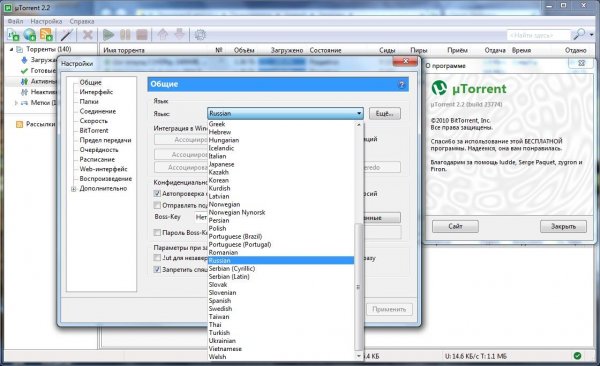The height and width of the screenshot is (366, 600).
Task: Click the search field in toolbar
Action: click(538, 35)
